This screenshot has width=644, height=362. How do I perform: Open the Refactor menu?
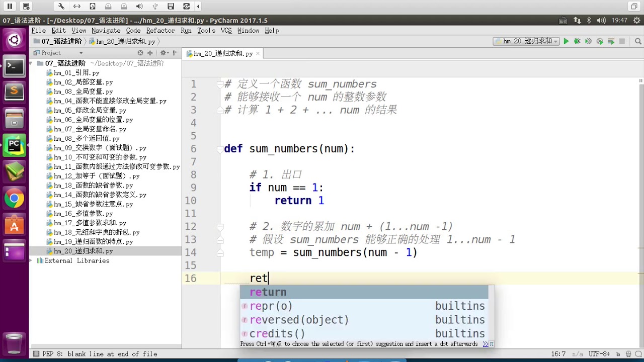coord(160,31)
